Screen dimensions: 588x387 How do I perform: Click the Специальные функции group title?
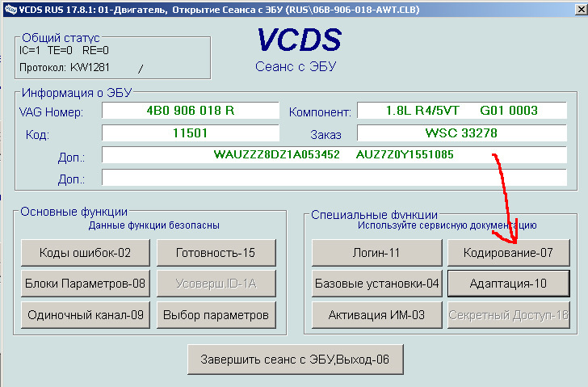tap(374, 215)
